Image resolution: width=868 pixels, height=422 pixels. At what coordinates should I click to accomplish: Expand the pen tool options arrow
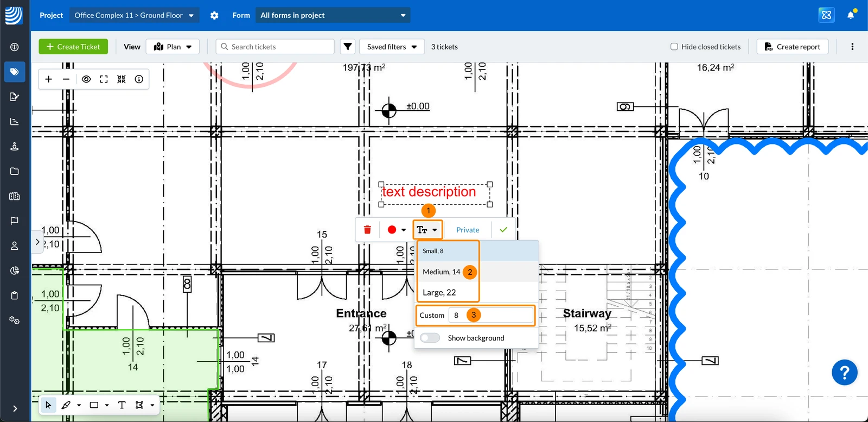[79, 405]
